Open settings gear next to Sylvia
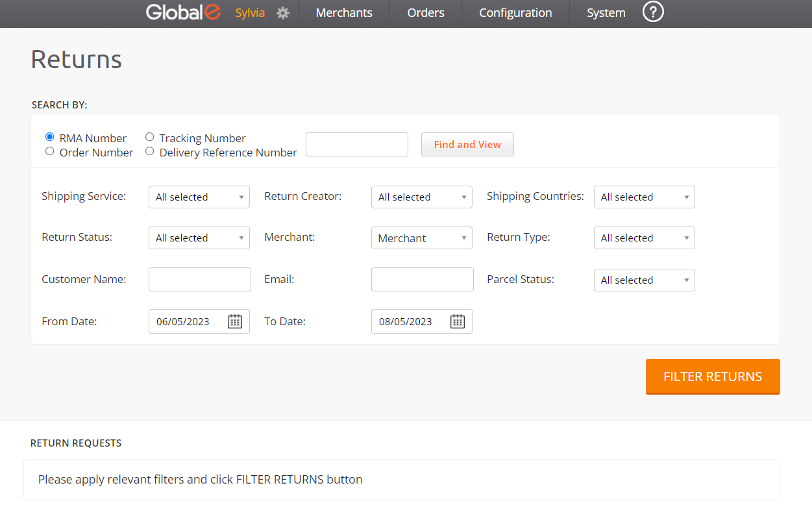The width and height of the screenshot is (812, 505). point(282,13)
